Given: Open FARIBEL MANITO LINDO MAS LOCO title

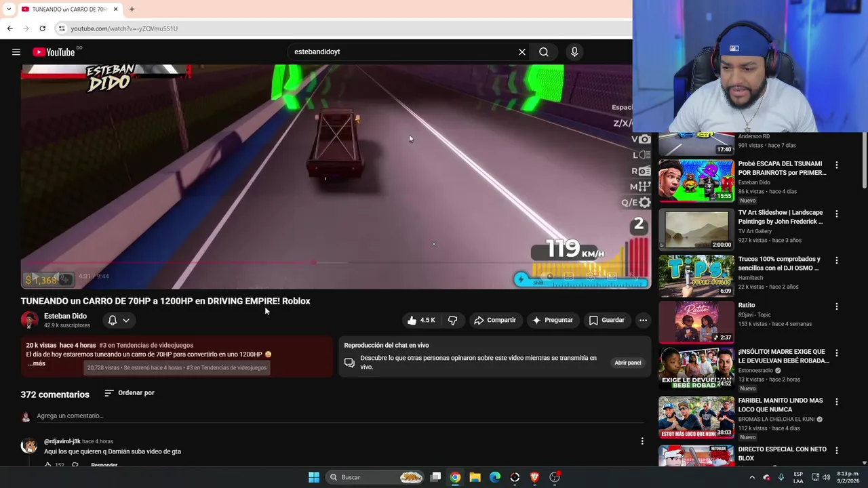Looking at the screenshot, I should coord(781,405).
